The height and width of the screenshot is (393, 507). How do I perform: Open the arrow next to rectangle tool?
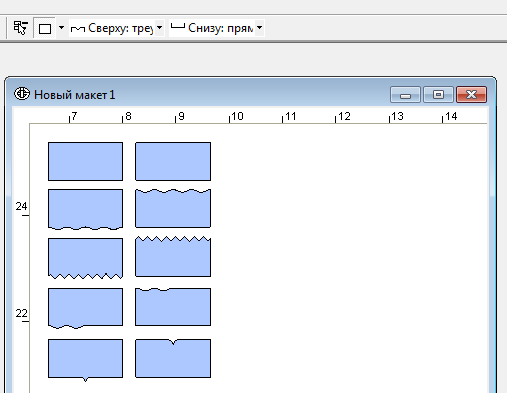(61, 28)
